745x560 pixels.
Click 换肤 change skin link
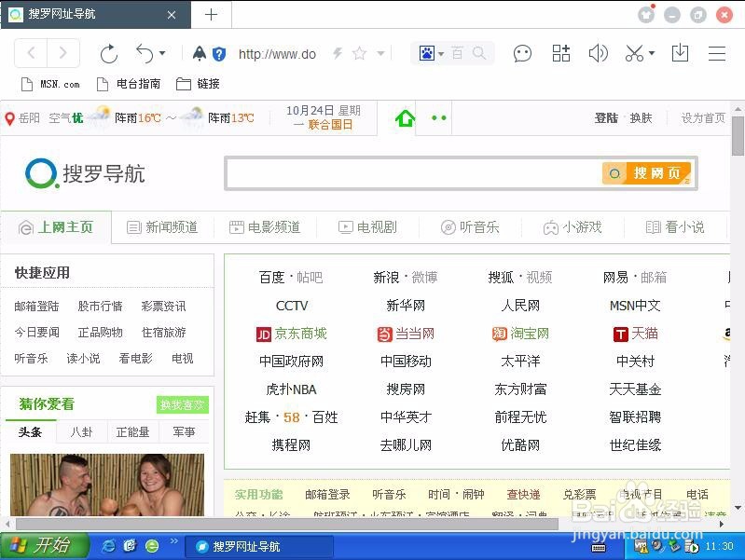641,117
